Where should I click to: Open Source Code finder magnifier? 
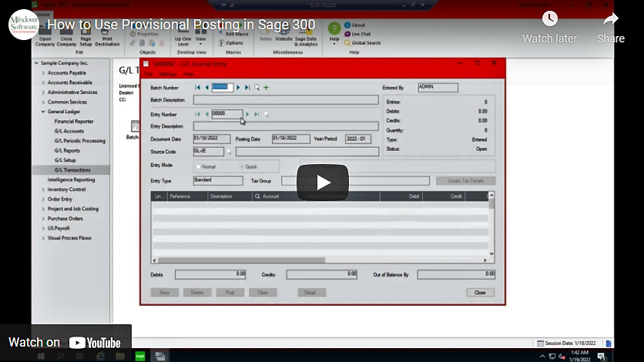(229, 152)
